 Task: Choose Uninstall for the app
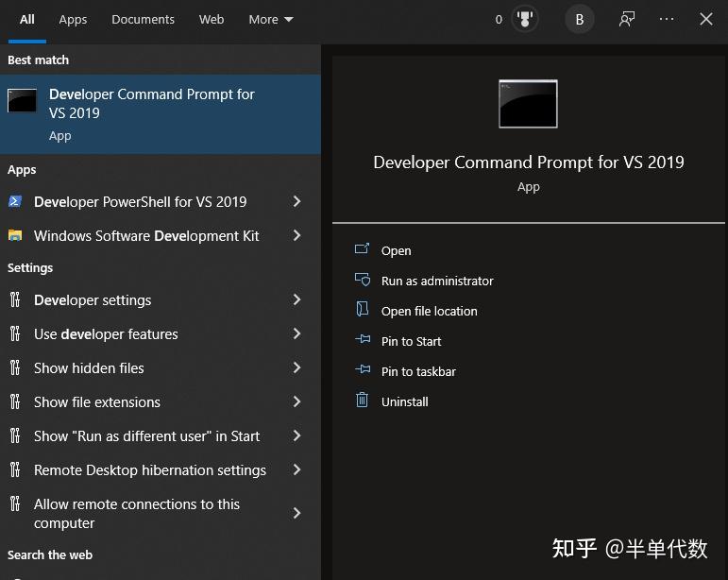click(404, 401)
